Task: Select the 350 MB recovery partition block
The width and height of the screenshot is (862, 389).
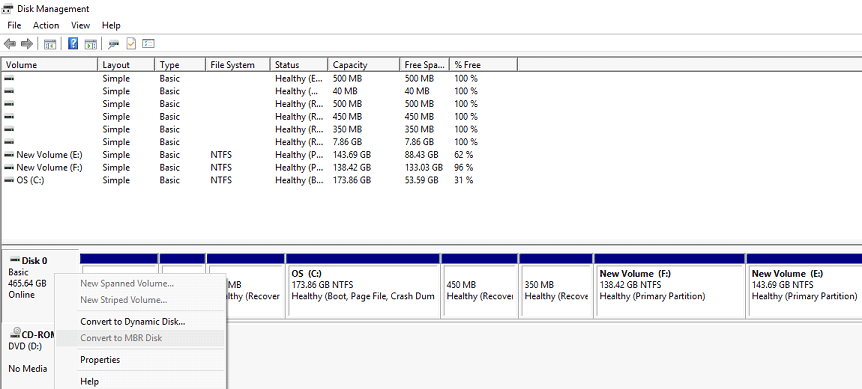Action: tap(556, 286)
